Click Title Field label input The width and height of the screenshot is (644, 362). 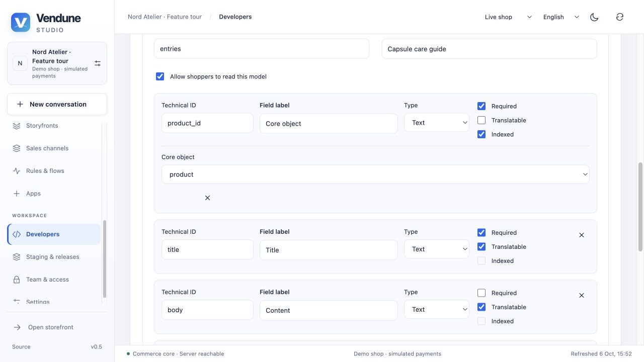click(329, 250)
